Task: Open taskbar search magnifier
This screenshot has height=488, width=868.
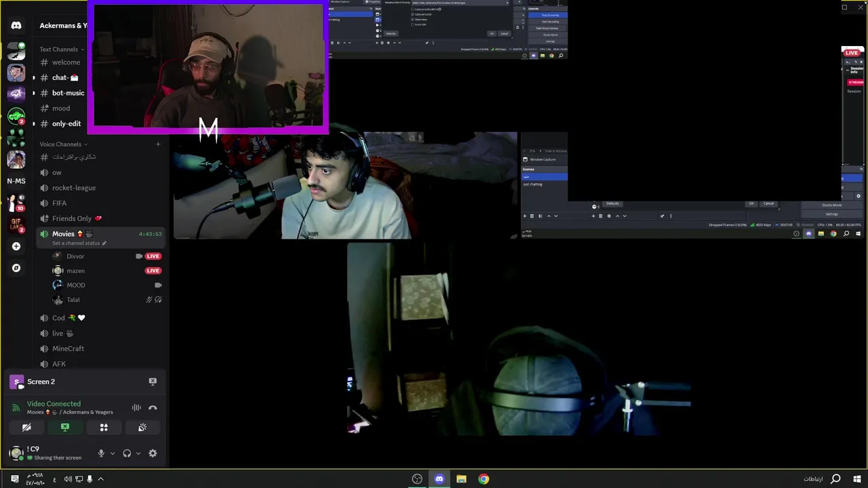Action: click(x=835, y=479)
